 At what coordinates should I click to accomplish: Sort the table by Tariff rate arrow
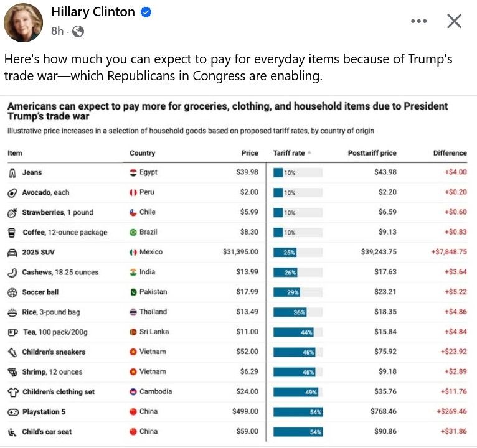pos(309,152)
